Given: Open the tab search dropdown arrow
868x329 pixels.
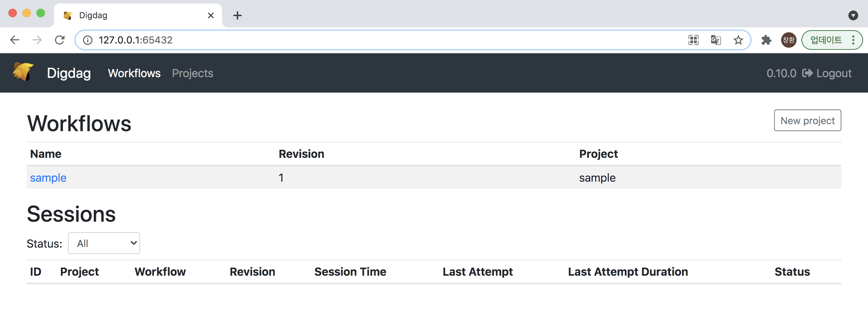Looking at the screenshot, I should [x=853, y=15].
